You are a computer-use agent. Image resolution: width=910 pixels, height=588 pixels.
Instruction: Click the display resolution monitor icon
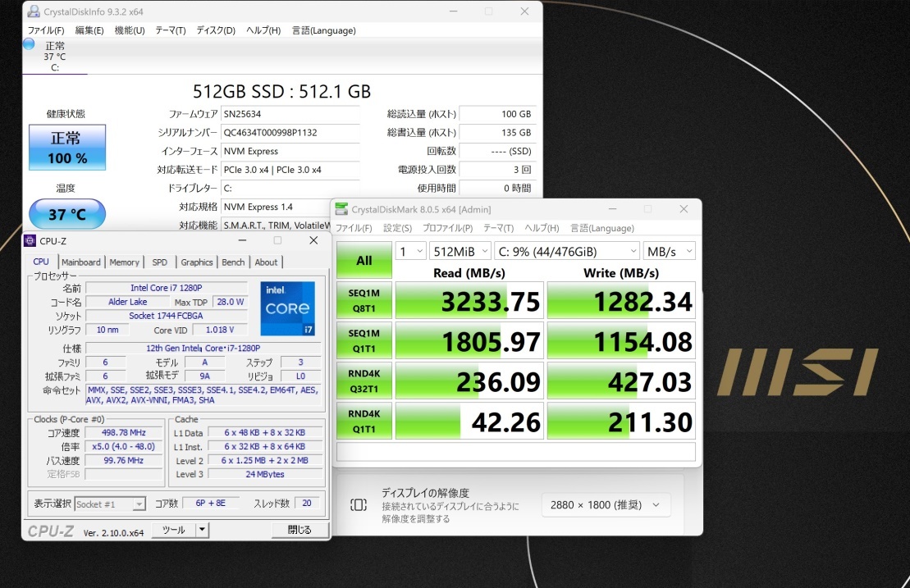coord(359,504)
